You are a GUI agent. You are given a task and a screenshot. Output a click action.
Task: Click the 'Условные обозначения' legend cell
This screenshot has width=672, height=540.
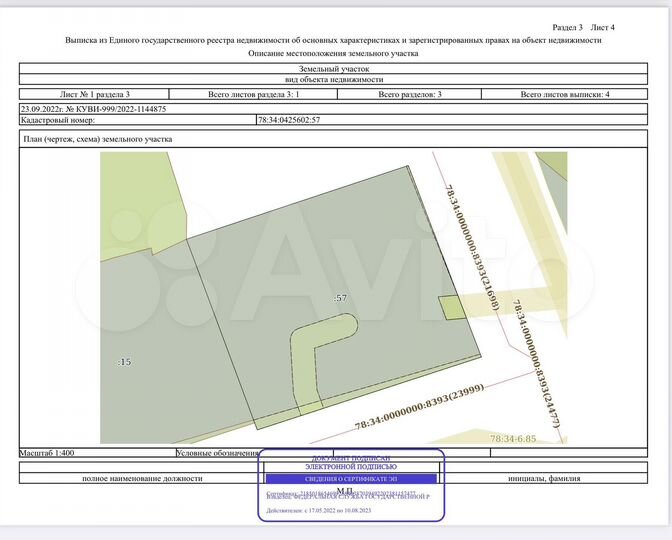click(218, 453)
